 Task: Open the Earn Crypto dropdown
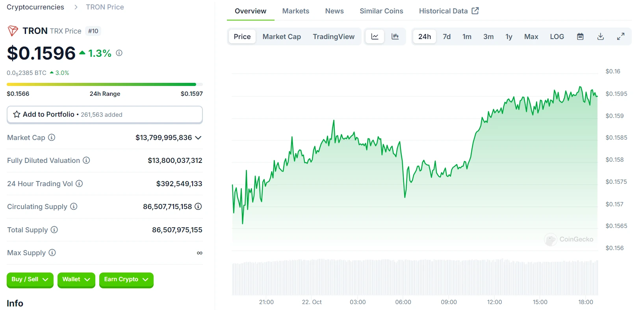(126, 280)
